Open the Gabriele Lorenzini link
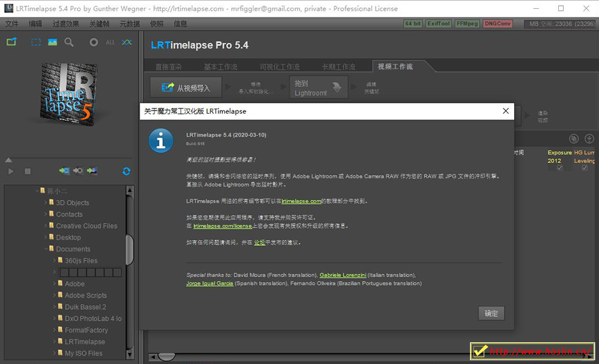 (343, 275)
